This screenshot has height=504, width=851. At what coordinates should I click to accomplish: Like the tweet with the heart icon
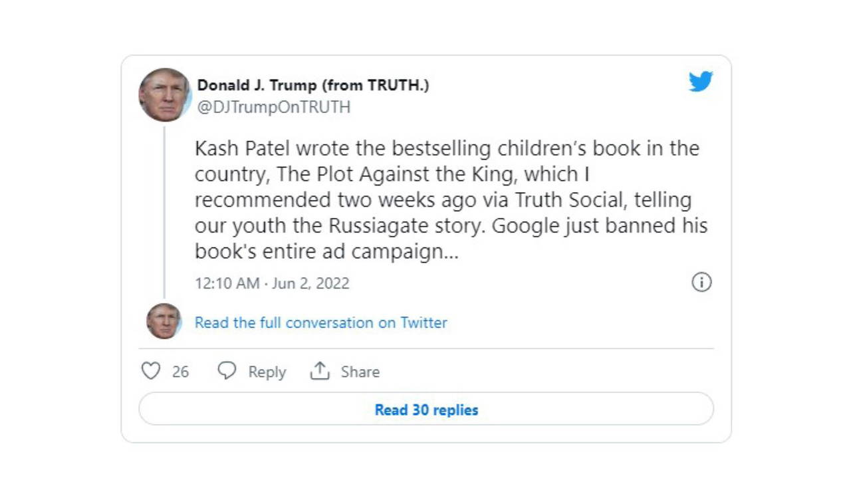pos(151,371)
